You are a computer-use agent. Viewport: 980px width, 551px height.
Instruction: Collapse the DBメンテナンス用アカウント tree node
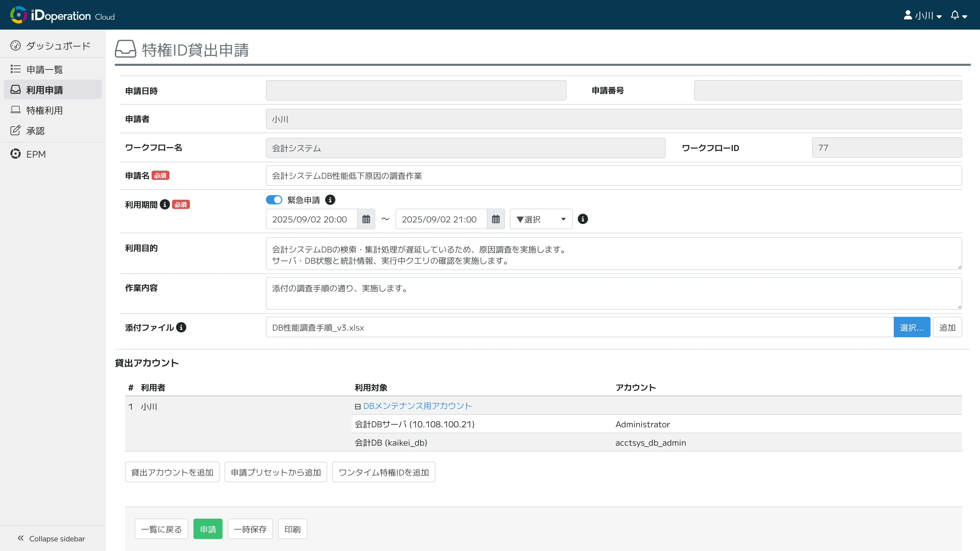pyautogui.click(x=358, y=407)
